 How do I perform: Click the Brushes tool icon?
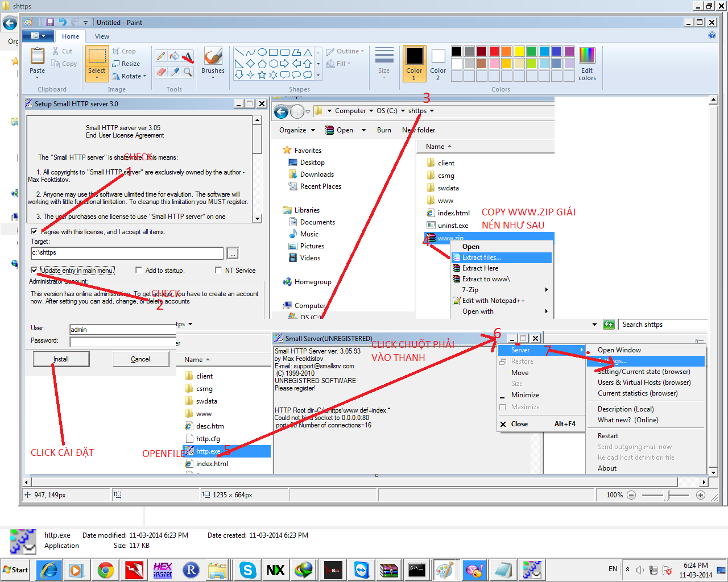[x=213, y=56]
